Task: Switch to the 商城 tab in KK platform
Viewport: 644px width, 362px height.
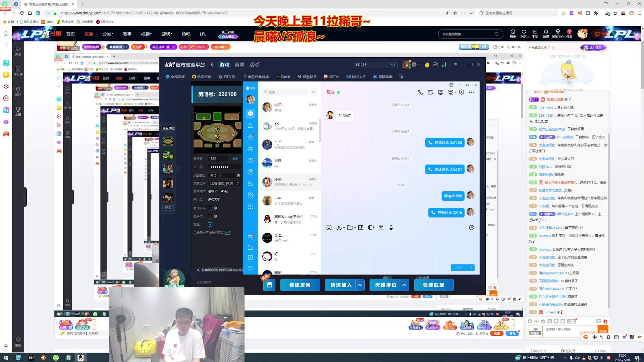Action: (239, 65)
